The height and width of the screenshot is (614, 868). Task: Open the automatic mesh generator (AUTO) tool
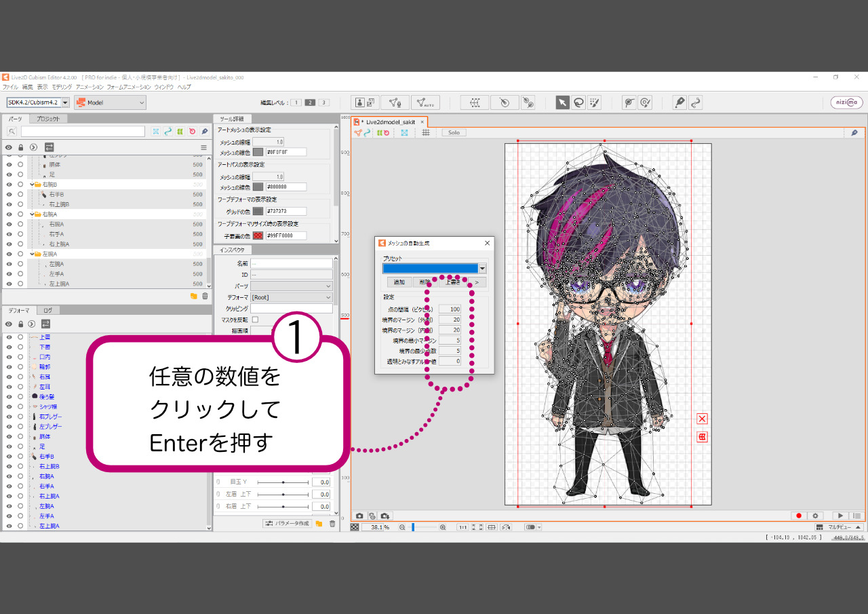point(425,102)
